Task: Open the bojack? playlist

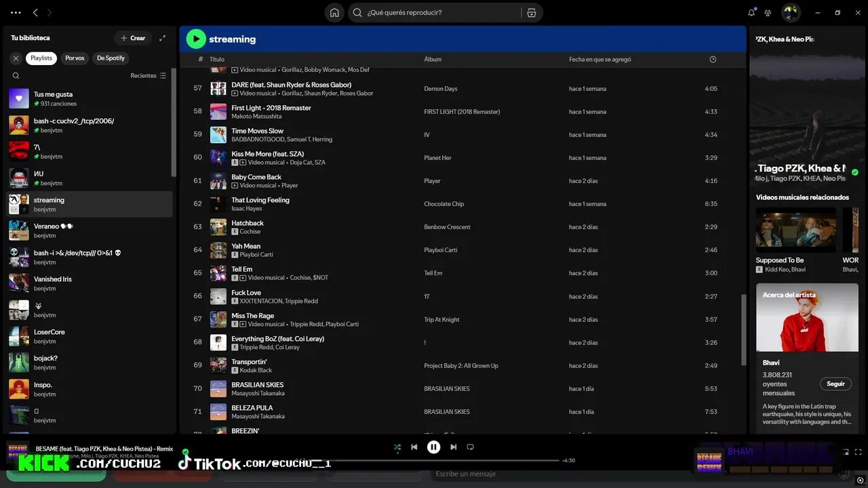Action: pos(90,363)
